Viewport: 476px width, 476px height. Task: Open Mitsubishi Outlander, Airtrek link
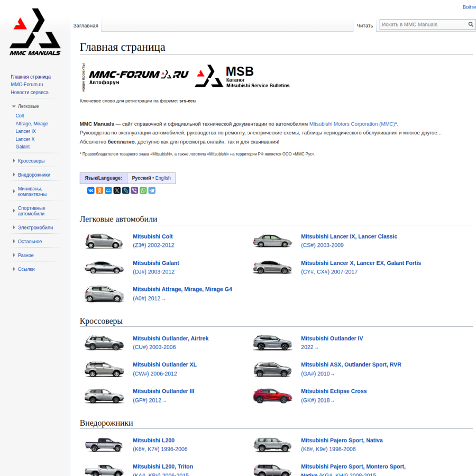(x=171, y=338)
